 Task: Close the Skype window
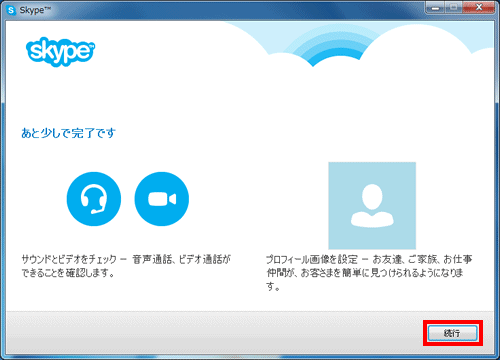(x=479, y=7)
